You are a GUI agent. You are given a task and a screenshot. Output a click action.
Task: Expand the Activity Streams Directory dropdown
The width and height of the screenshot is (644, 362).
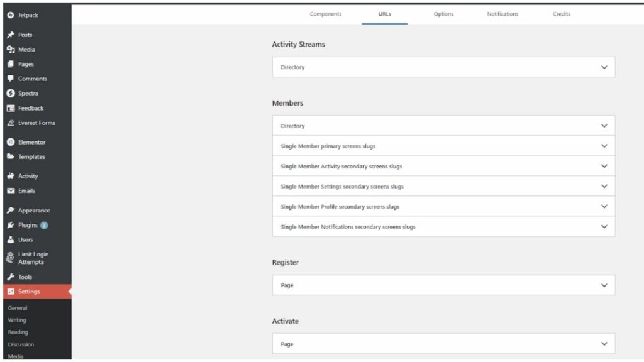(x=443, y=67)
